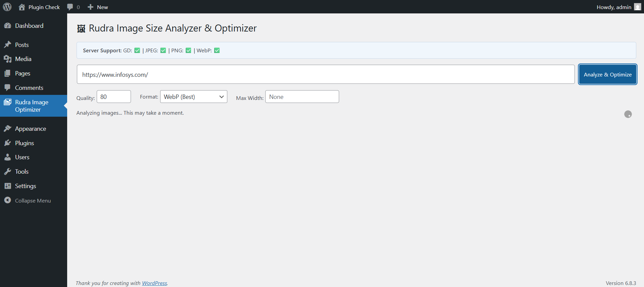Click the Quality number field
644x287 pixels.
(113, 97)
